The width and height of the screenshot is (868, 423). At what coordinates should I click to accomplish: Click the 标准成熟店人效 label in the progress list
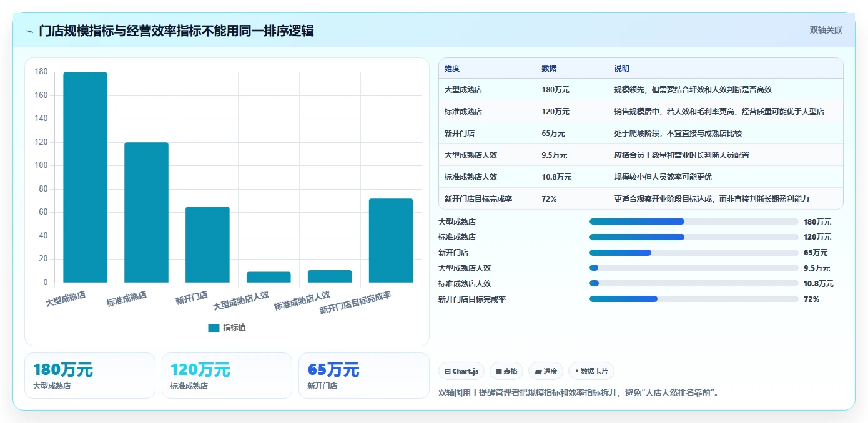tap(465, 284)
